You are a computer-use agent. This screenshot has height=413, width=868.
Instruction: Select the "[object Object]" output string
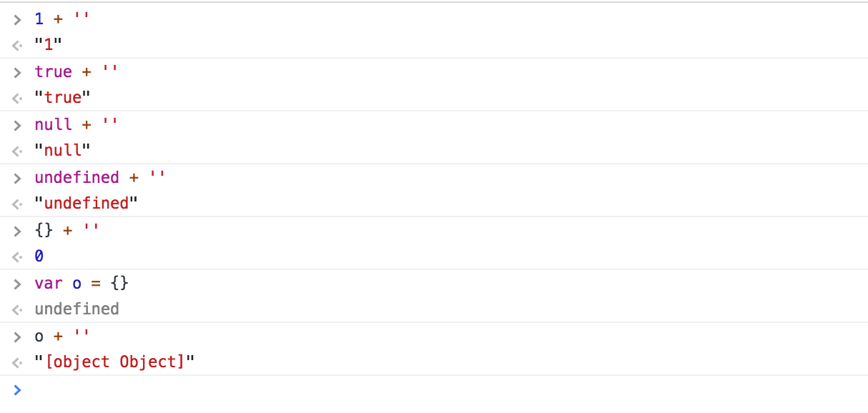(x=114, y=362)
